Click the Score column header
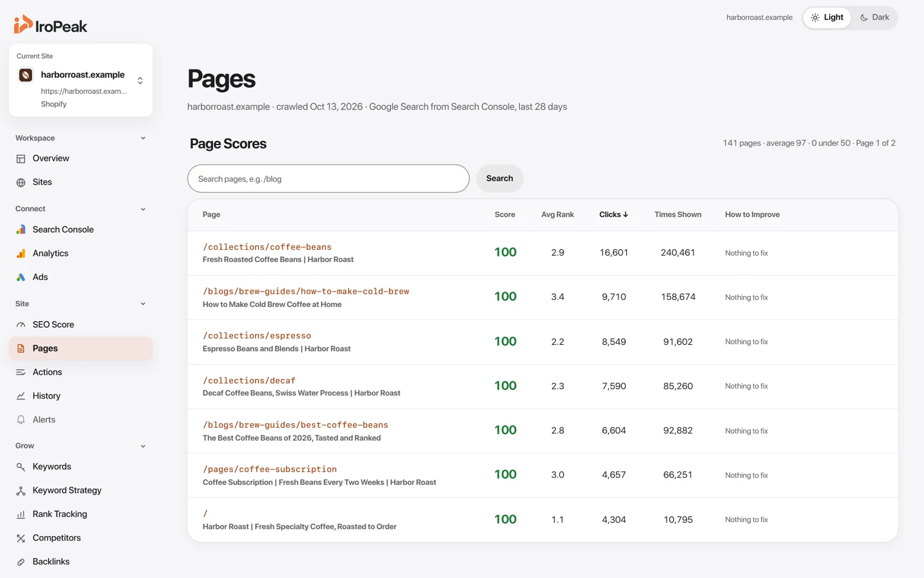Screen dimensions: 924x578 (505, 215)
